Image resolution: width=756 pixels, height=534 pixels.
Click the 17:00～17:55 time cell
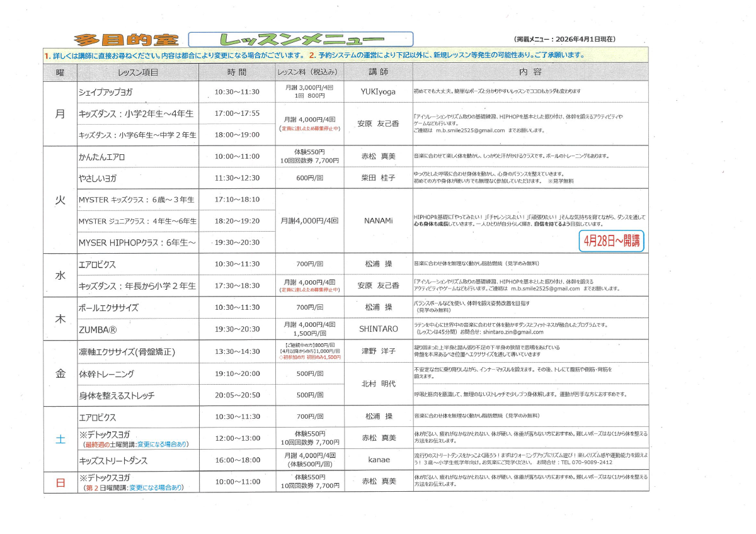pos(237,114)
